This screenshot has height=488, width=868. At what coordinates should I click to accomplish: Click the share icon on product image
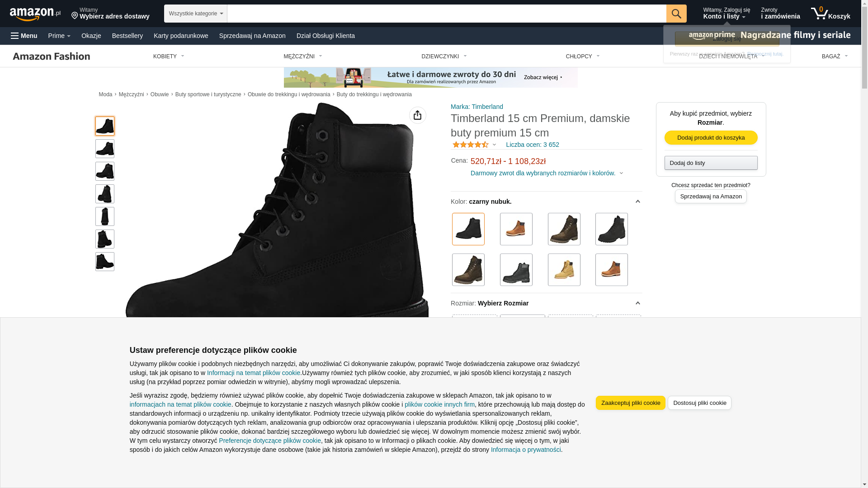(417, 115)
